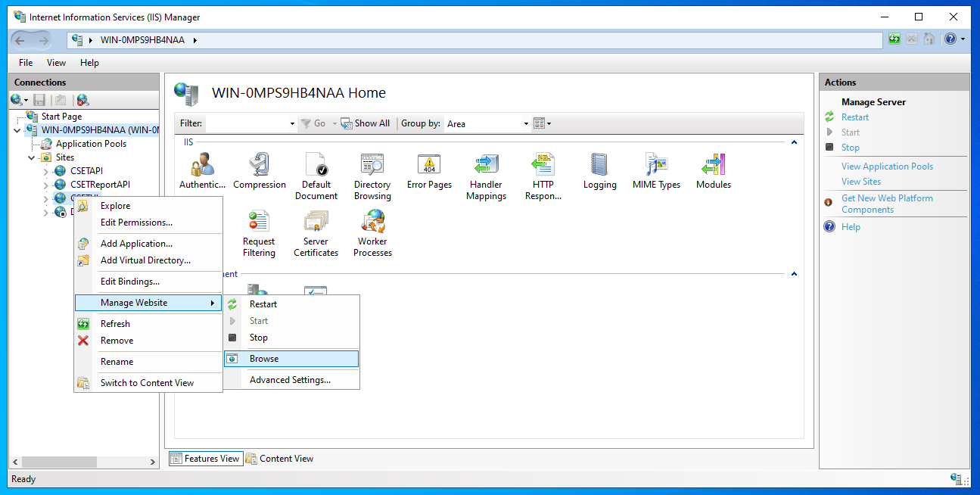Open the Group by Area dropdown
Screen dimensions: 980x495
(x=526, y=123)
